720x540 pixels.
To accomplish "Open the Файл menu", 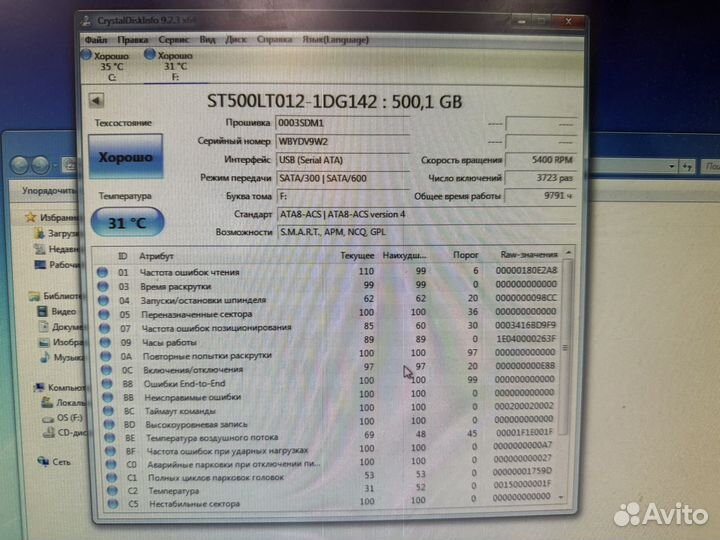I will coord(96,40).
